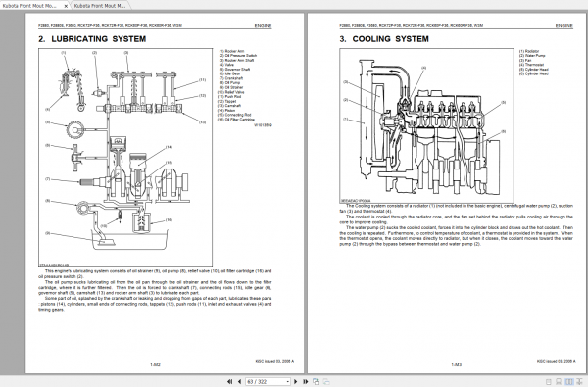Click the 'ENGINE' header on the right page
Image resolution: width=588 pixels, height=387 pixels.
point(564,26)
